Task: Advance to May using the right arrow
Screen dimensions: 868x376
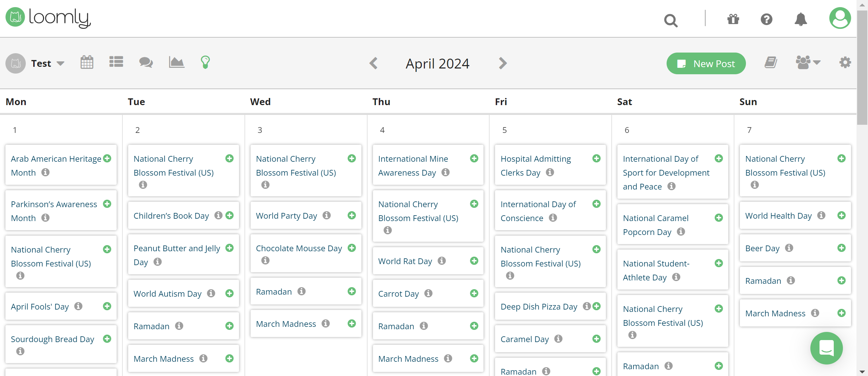Action: click(502, 63)
